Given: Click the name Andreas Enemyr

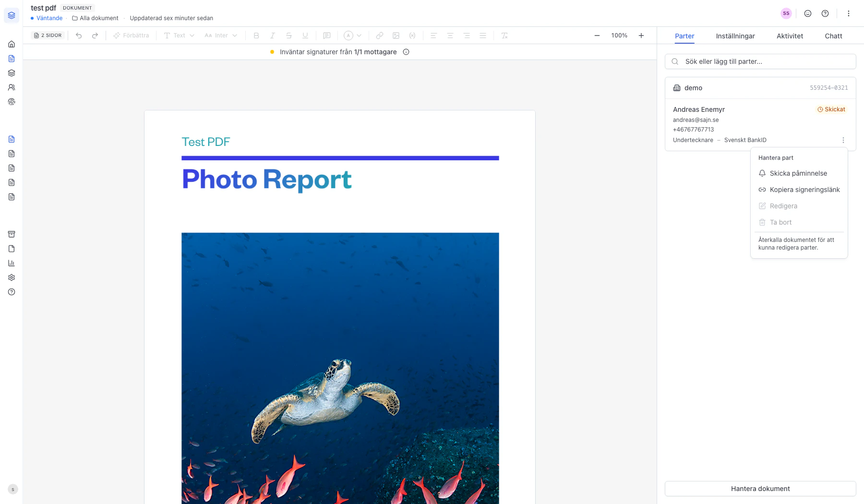Looking at the screenshot, I should (x=699, y=109).
